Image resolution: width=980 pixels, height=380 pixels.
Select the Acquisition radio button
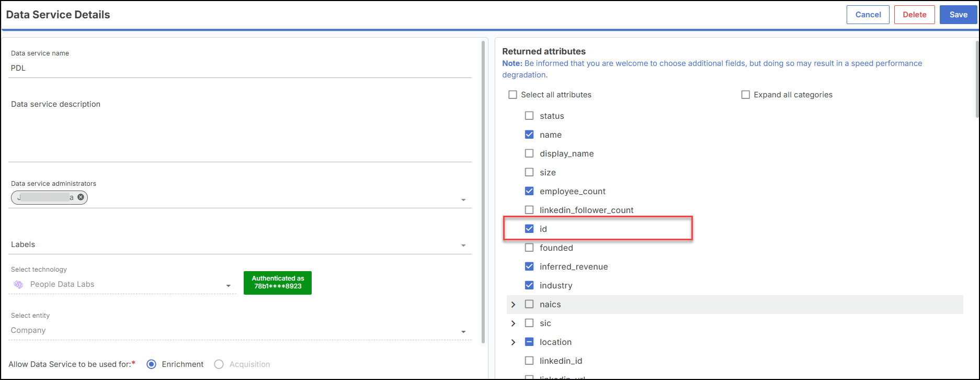tap(219, 364)
